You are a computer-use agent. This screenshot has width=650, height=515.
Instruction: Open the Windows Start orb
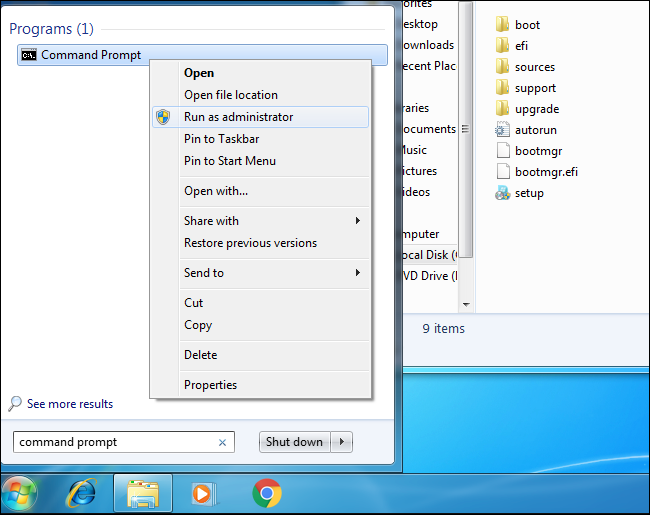19,494
